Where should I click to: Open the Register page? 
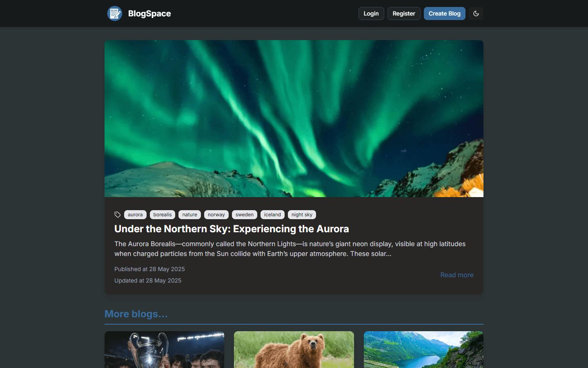tap(404, 13)
